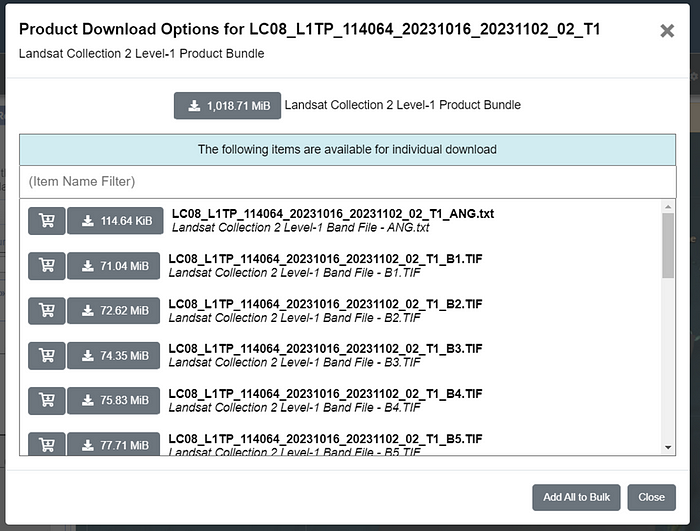
Task: Click the Close button in footer
Action: pyautogui.click(x=651, y=497)
